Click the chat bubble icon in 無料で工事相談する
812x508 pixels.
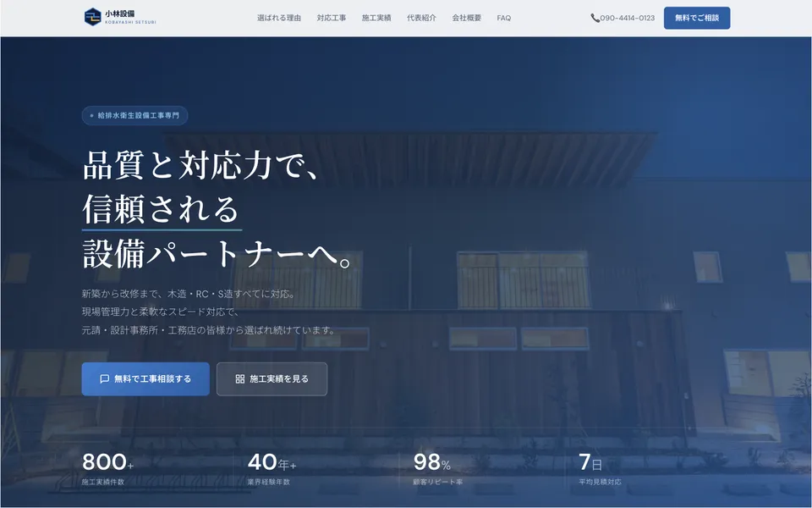pyautogui.click(x=104, y=379)
